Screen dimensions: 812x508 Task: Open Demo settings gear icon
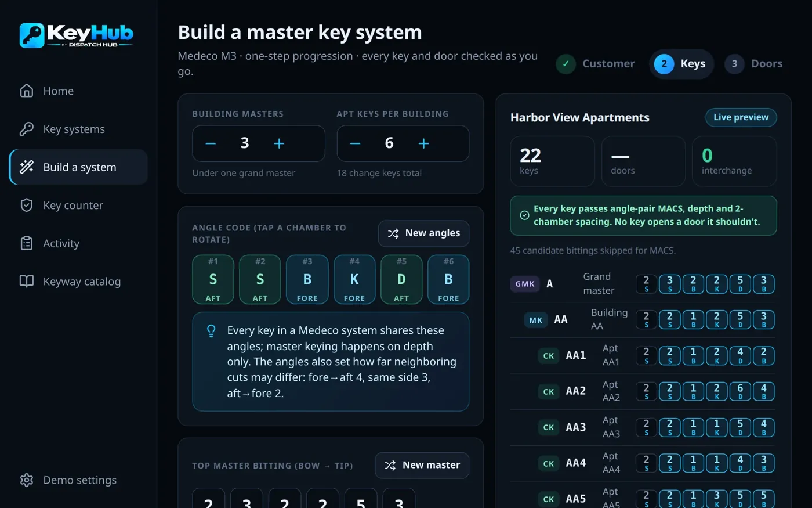pos(27,480)
